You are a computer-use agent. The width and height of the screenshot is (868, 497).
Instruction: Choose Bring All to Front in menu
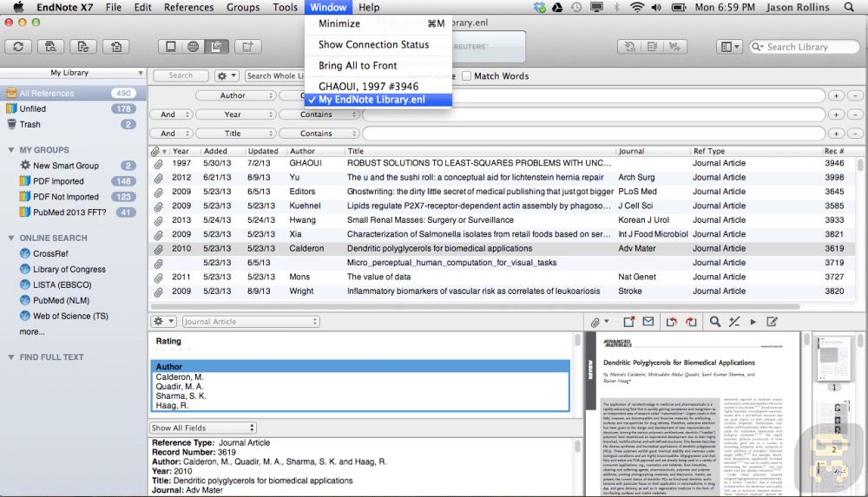(x=358, y=66)
